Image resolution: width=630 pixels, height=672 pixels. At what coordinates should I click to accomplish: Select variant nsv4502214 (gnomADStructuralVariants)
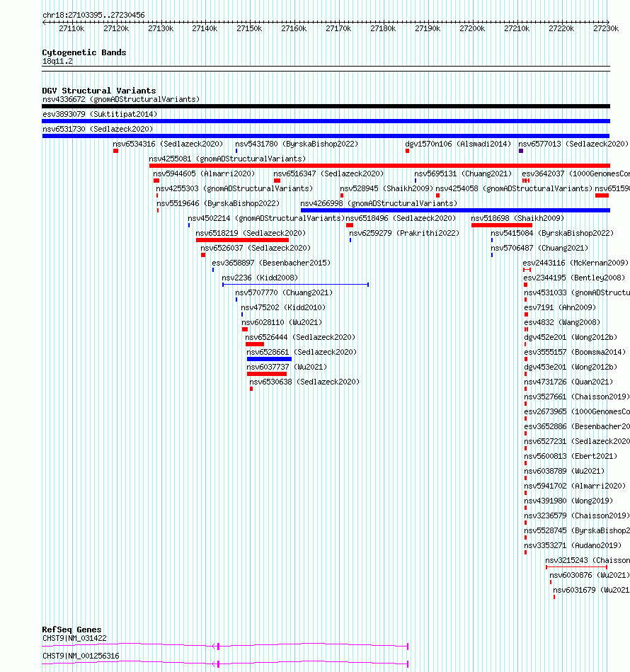tap(266, 218)
